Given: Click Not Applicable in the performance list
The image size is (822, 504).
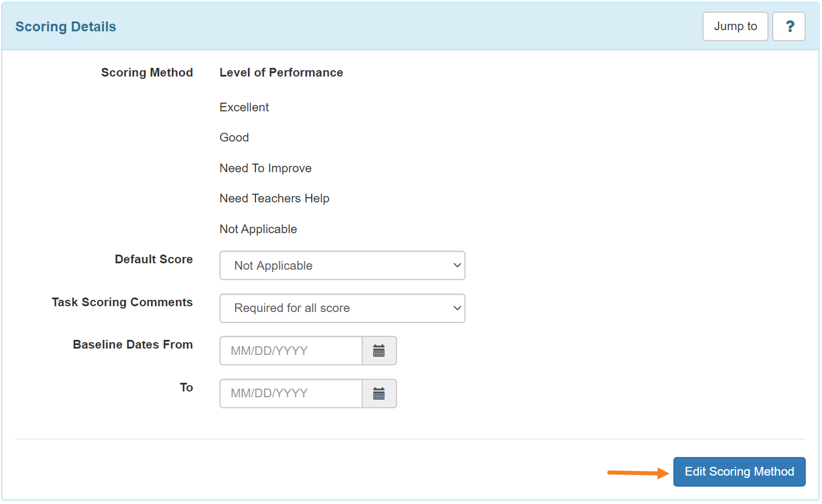Looking at the screenshot, I should tap(258, 229).
